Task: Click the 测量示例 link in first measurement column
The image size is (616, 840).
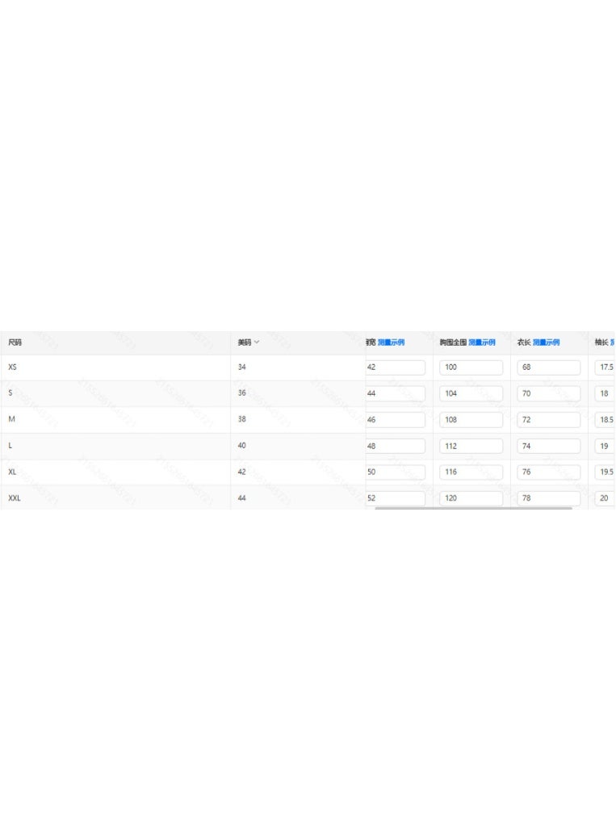Action: tap(391, 342)
